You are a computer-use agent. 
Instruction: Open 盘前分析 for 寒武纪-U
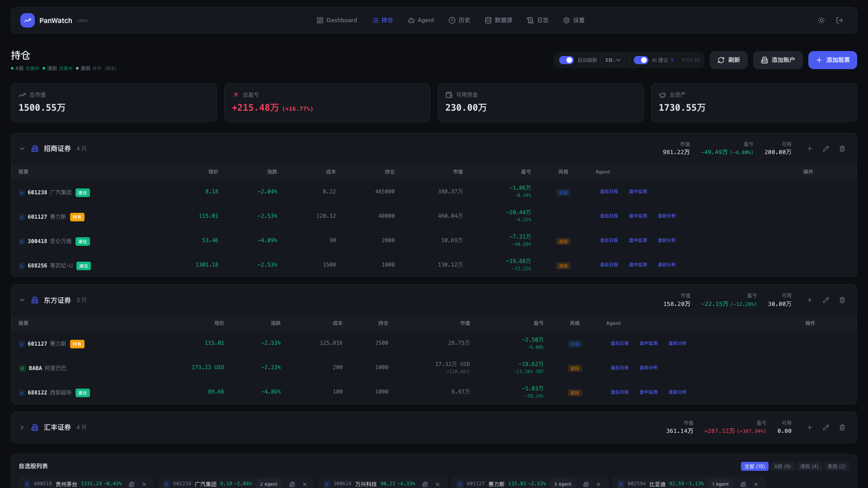(666, 265)
